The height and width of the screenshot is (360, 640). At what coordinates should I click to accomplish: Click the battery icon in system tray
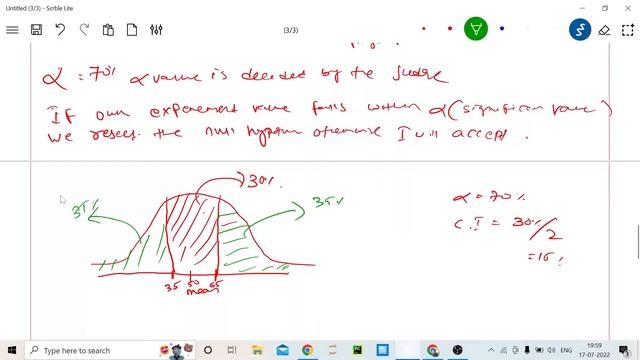[x=539, y=350]
